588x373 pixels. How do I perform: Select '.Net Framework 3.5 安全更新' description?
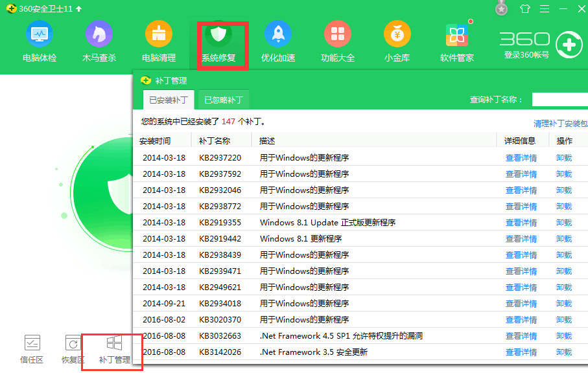(x=314, y=352)
